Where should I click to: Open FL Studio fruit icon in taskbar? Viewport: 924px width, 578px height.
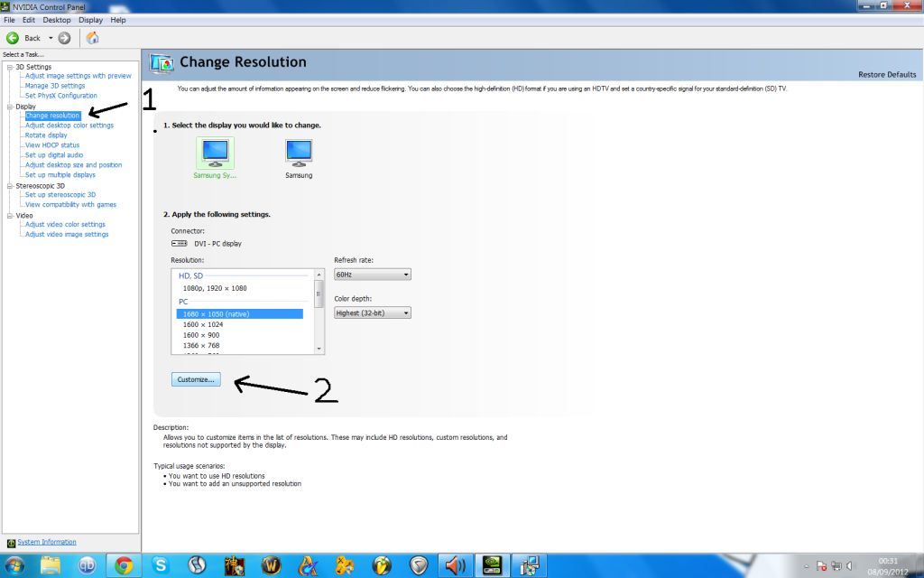382,565
